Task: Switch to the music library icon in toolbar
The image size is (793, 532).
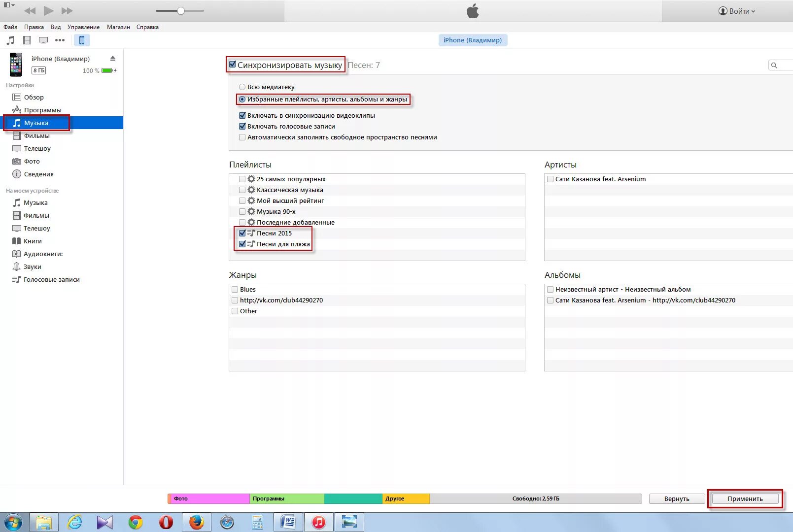Action: pos(10,40)
